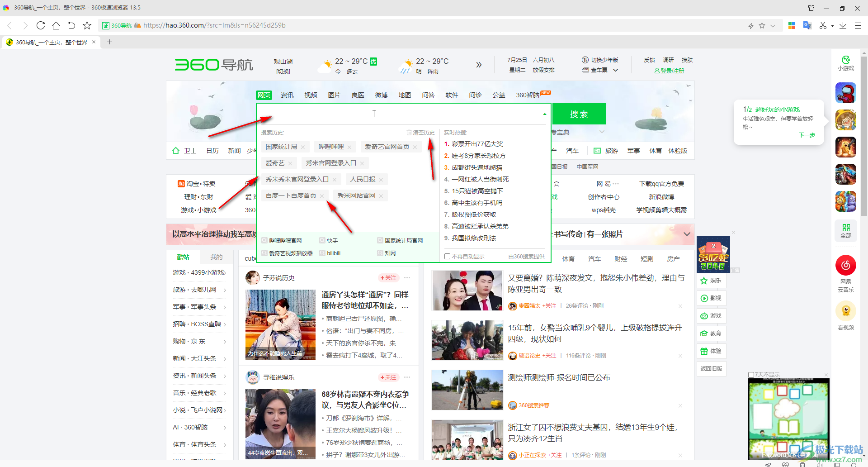
Task: Click the green 搜索 button
Action: pos(579,114)
